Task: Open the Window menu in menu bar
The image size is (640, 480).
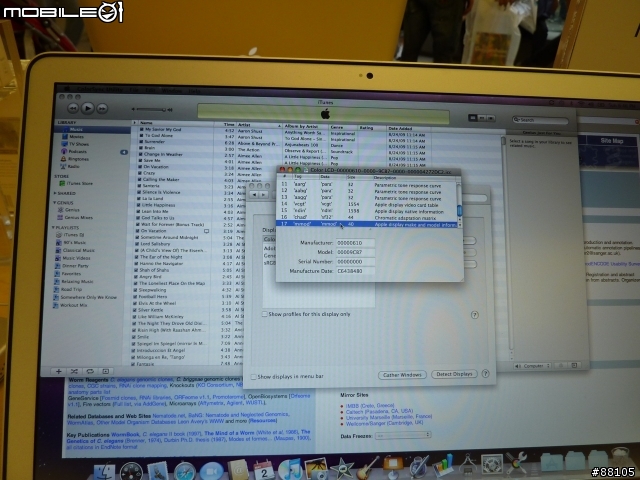Action: click(x=171, y=90)
